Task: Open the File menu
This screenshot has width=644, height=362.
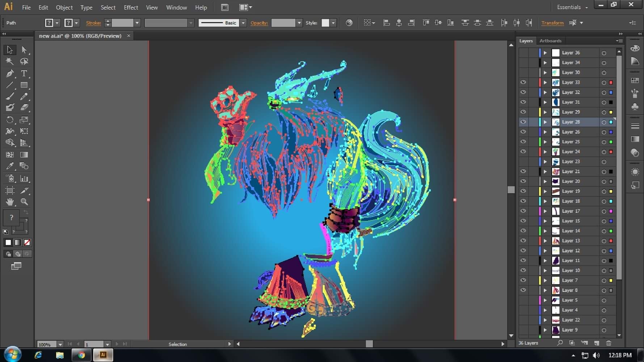Action: [x=26, y=7]
